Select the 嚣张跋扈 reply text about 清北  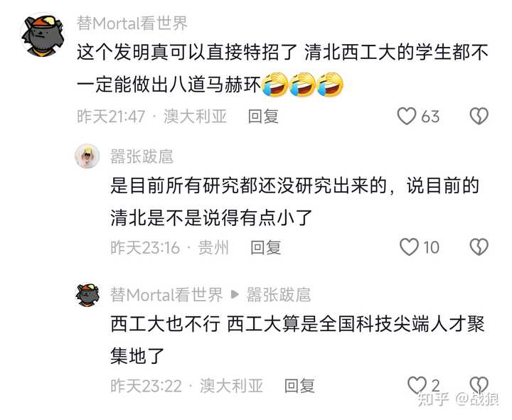pos(295,202)
